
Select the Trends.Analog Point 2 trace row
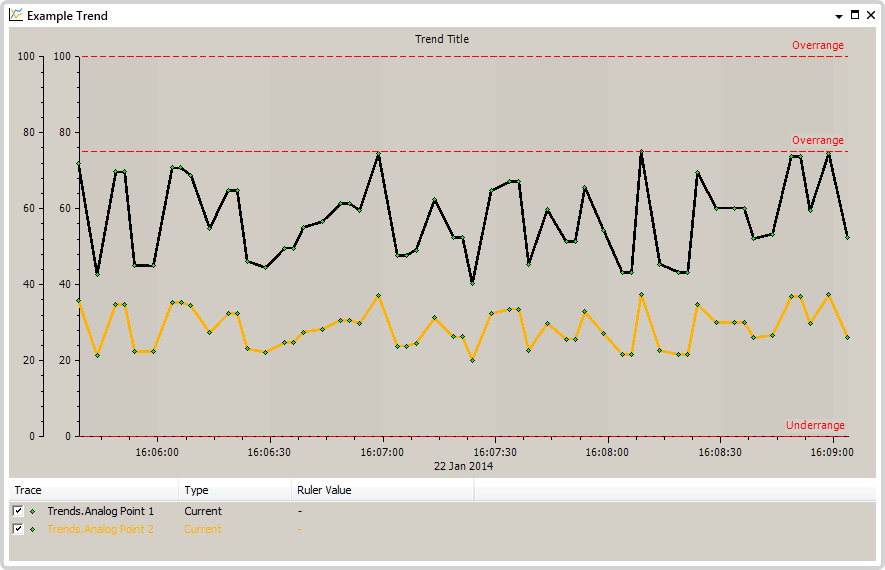[x=101, y=529]
